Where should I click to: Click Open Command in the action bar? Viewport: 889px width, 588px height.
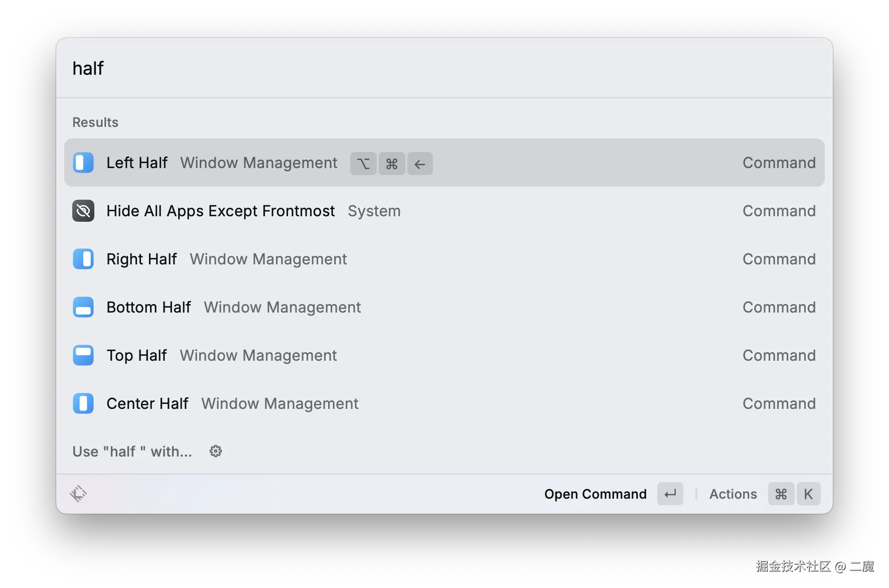pos(596,494)
